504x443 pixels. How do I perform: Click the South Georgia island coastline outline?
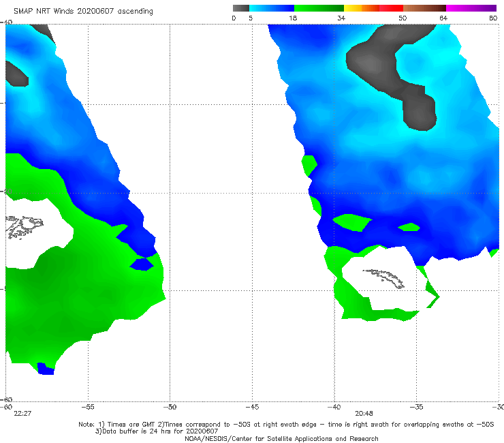(x=383, y=279)
